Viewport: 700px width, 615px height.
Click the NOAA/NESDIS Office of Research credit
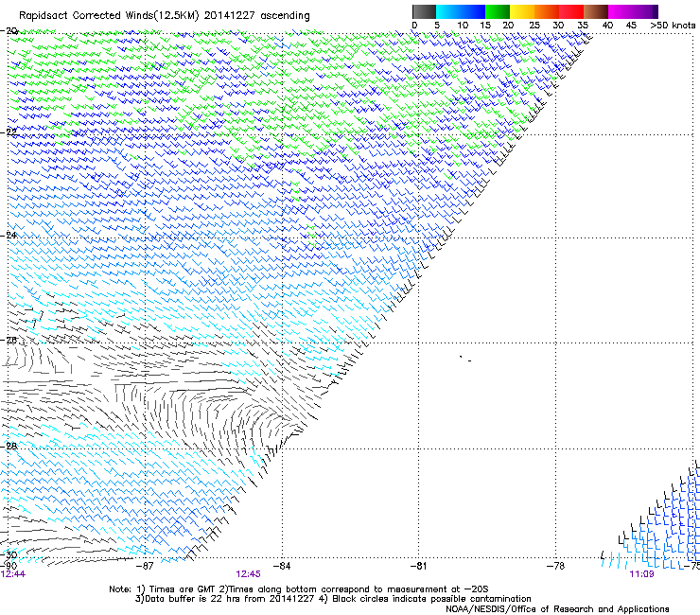click(x=557, y=609)
